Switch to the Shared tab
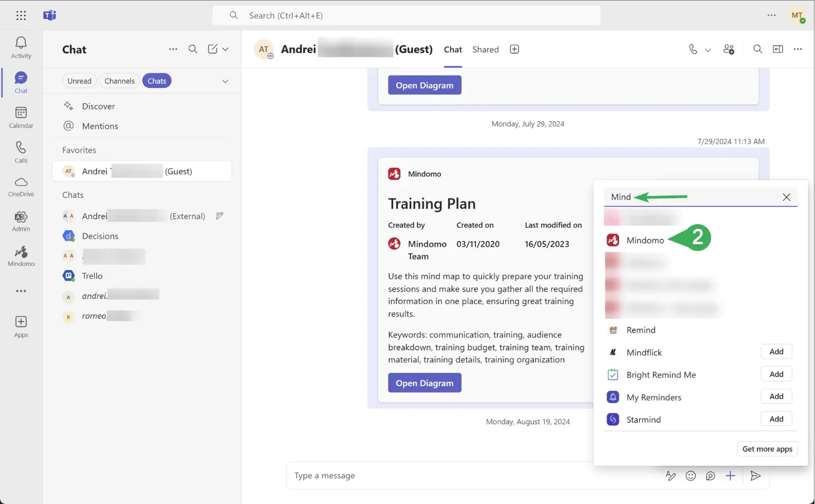Viewport: 815px width, 504px height. [x=485, y=49]
